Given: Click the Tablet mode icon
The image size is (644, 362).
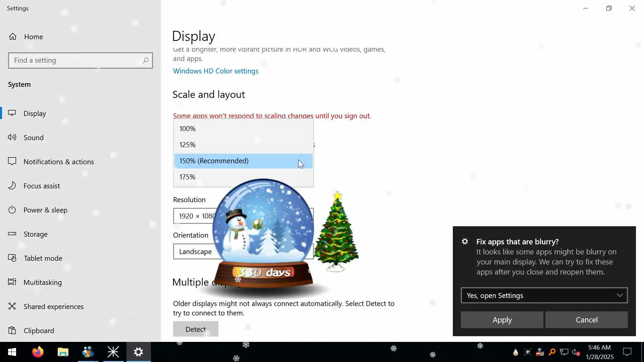Looking at the screenshot, I should click(12, 258).
